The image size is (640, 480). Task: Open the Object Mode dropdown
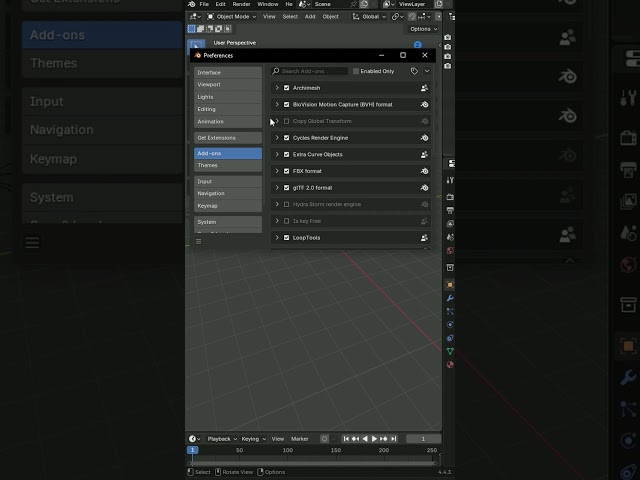[x=231, y=17]
